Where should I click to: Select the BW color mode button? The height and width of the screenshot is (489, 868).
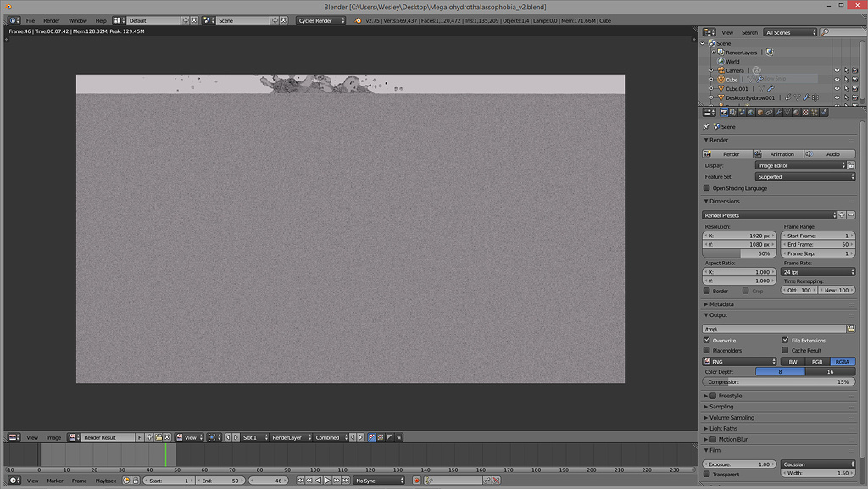click(793, 362)
